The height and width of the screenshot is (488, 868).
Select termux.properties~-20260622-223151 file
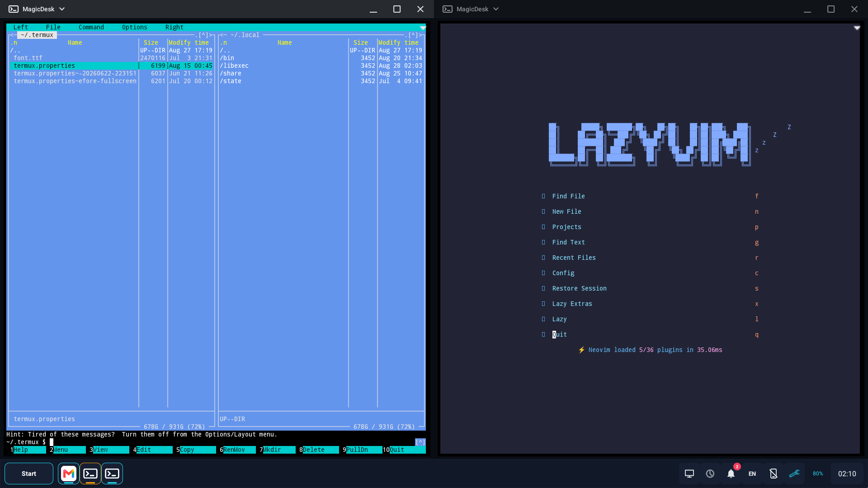click(x=112, y=73)
